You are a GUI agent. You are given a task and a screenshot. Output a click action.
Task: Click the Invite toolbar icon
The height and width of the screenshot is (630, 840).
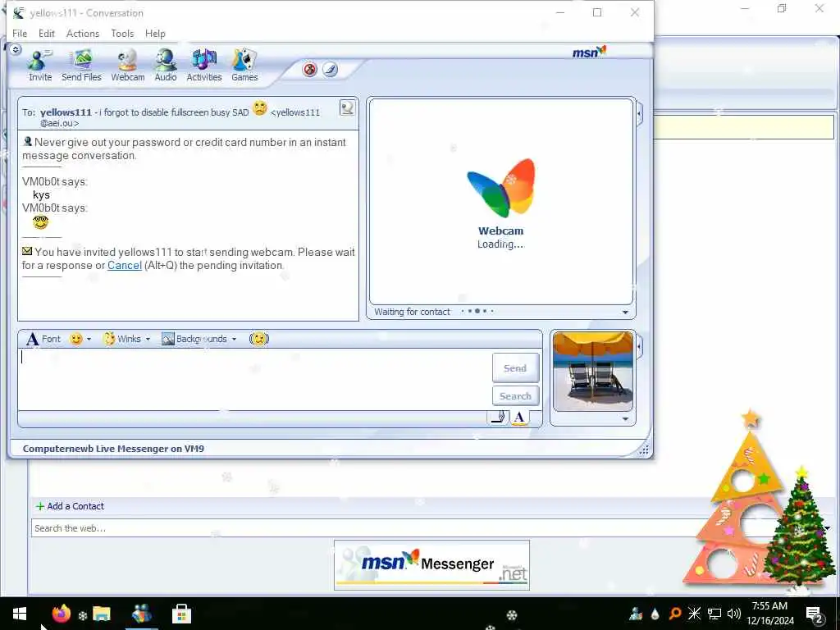(40, 65)
